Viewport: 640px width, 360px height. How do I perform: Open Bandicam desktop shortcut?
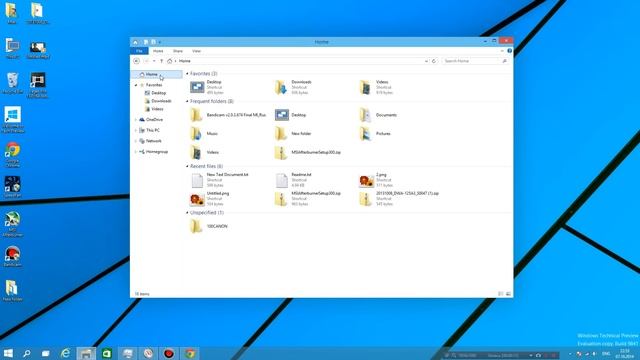(x=12, y=257)
